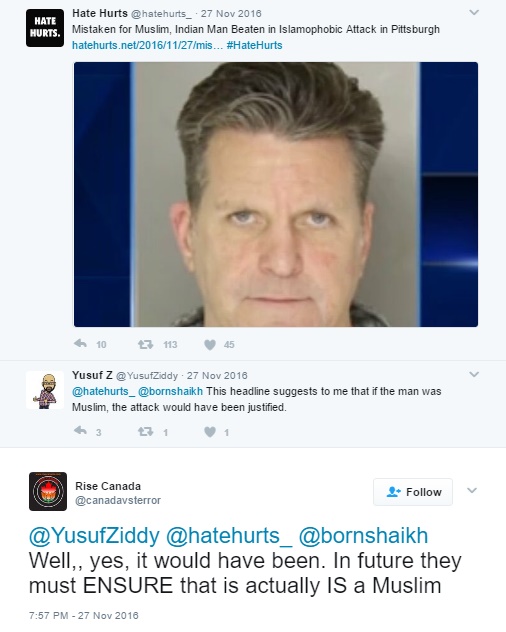Like the Hate Hurts tweet
Screen dimensions: 506x632
tap(210, 345)
